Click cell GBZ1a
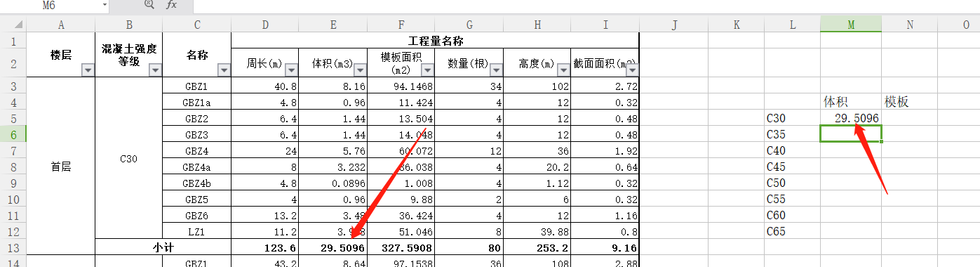This screenshot has height=267, width=980. 196,103
